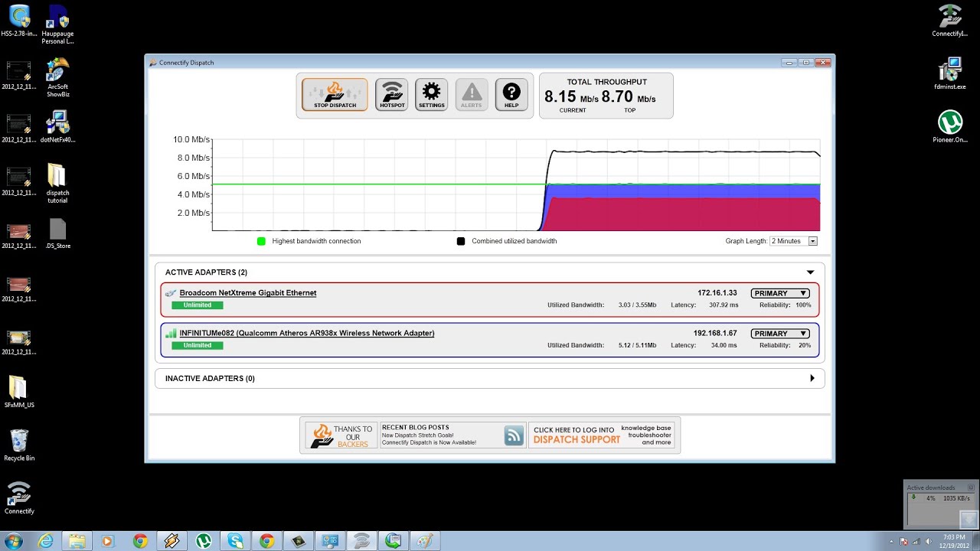Screen dimensions: 980x551
Task: Click the 8.15 Mb/s current throughput value
Action: pyautogui.click(x=571, y=97)
